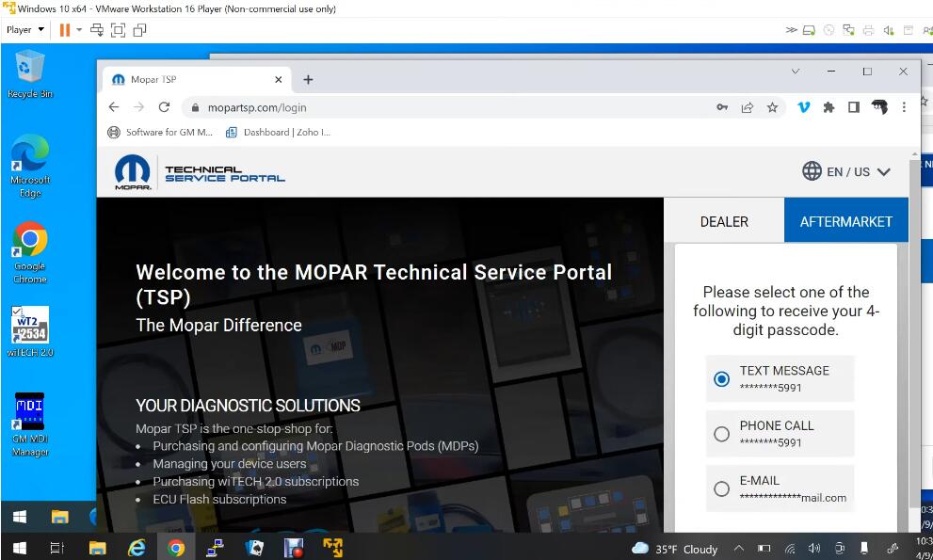
Task: Open the VMware Player menu dropdown
Action: pos(25,30)
